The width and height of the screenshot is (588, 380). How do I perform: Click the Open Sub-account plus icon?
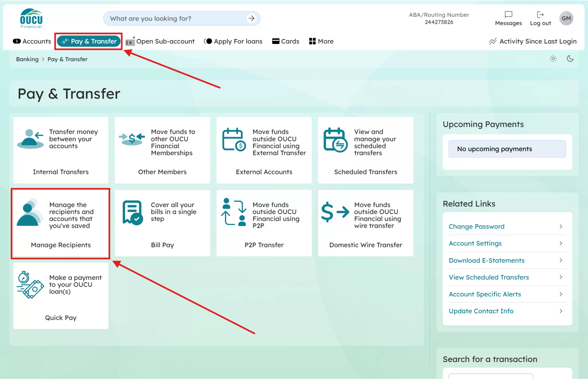coord(130,41)
